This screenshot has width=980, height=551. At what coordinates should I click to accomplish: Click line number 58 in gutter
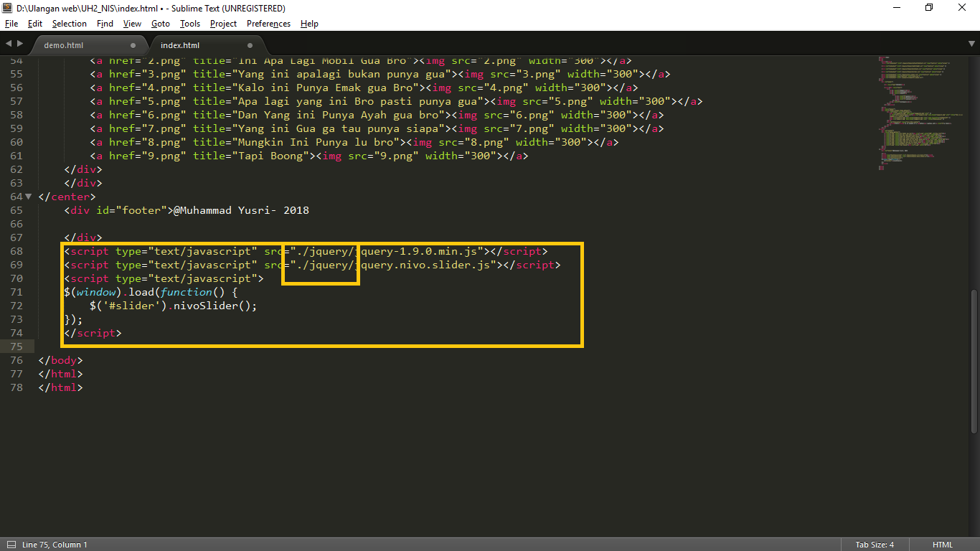(15, 115)
